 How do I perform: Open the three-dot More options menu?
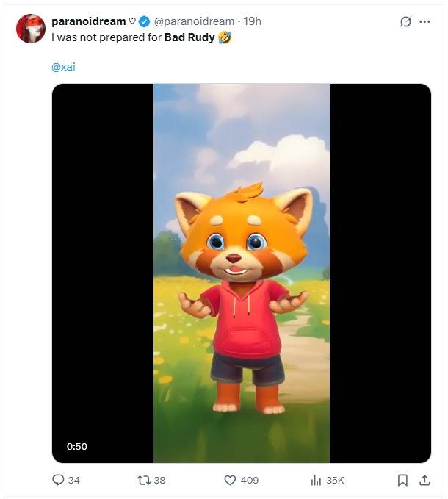click(424, 22)
